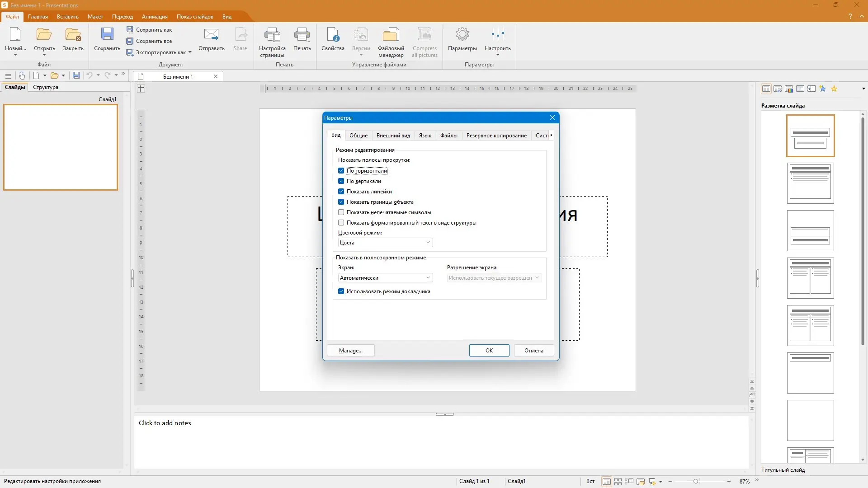Click the Manage... button
This screenshot has width=868, height=488.
point(351,351)
